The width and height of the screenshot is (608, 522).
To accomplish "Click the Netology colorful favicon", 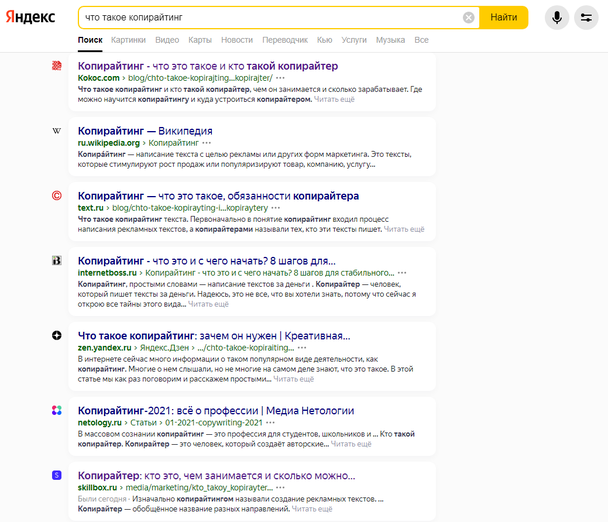I will (57, 410).
